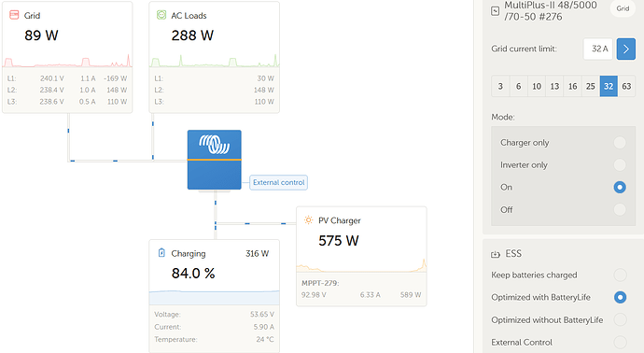Viewport: 644px width, 353px height.
Task: Click the Grid meter icon
Action: [x=14, y=15]
